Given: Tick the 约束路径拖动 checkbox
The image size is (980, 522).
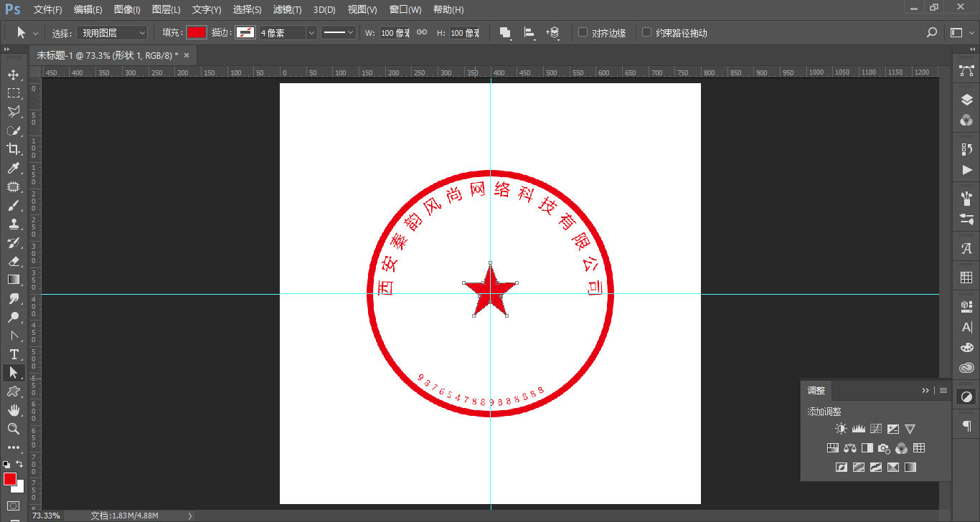Looking at the screenshot, I should point(646,32).
